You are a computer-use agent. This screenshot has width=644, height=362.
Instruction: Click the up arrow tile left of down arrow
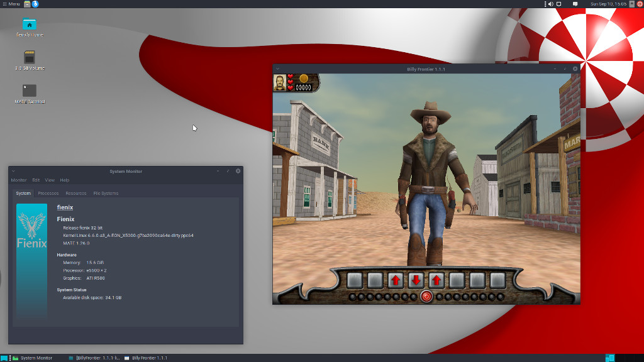point(396,280)
